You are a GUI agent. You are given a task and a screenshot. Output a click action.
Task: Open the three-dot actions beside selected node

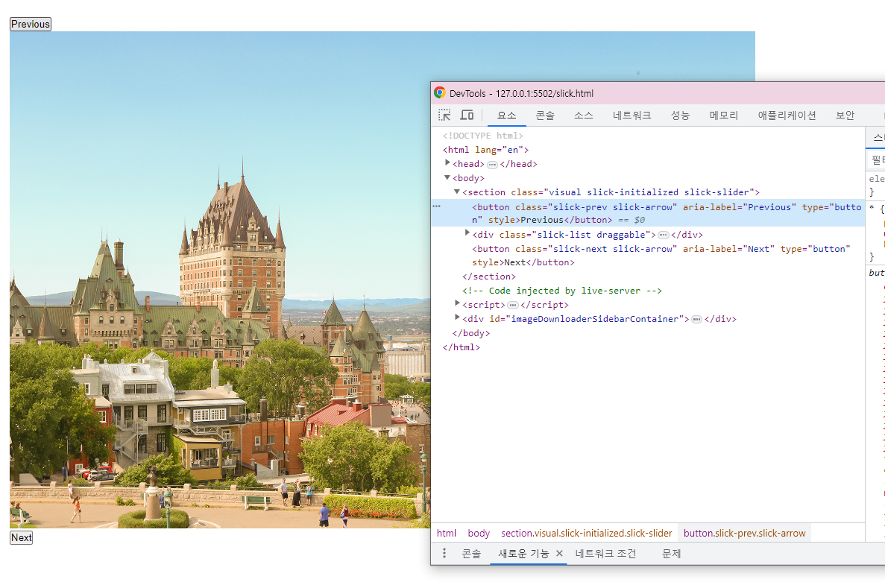tap(436, 206)
